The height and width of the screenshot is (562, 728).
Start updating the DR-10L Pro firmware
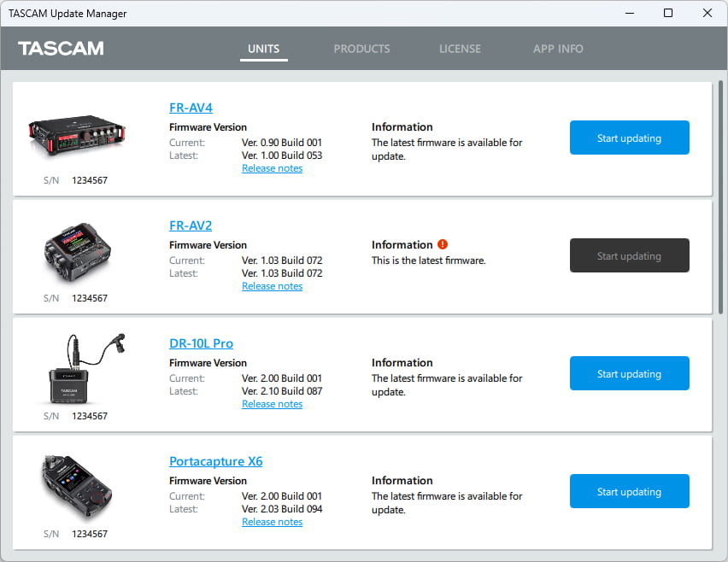tap(629, 373)
